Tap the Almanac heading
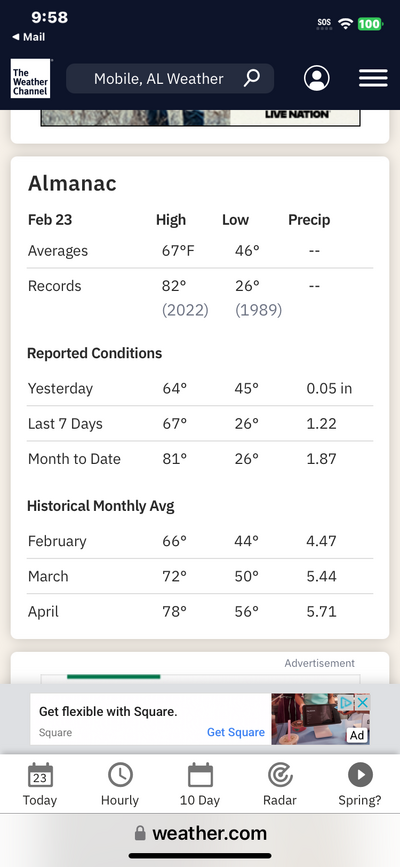Viewport: 400px width, 867px height. [x=72, y=183]
